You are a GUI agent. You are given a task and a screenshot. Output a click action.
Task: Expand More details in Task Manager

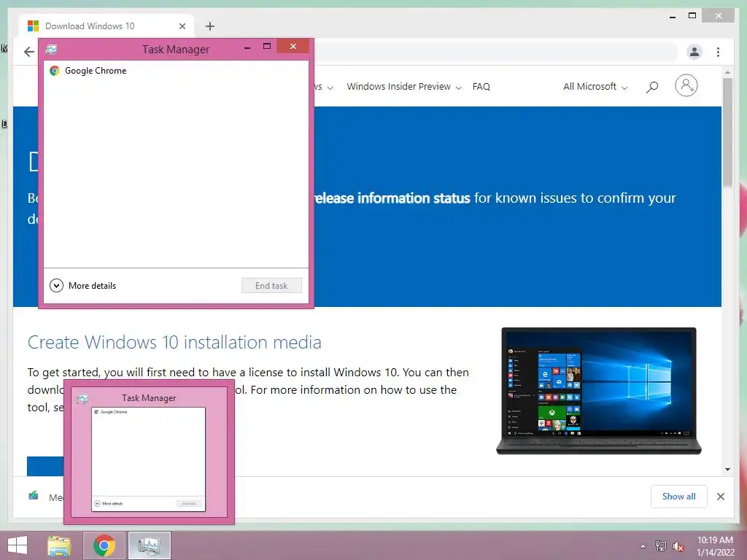coord(83,285)
